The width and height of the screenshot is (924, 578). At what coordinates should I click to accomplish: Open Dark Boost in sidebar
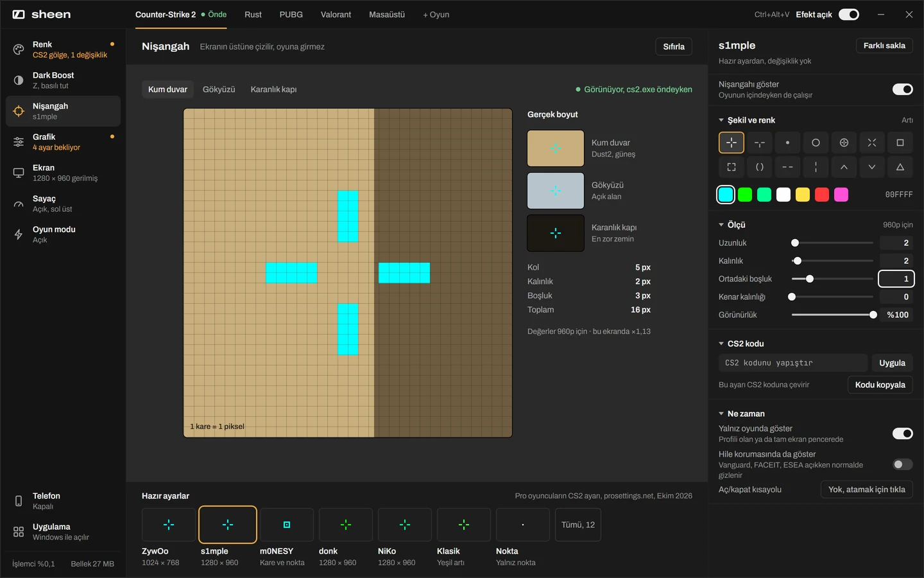click(x=63, y=80)
